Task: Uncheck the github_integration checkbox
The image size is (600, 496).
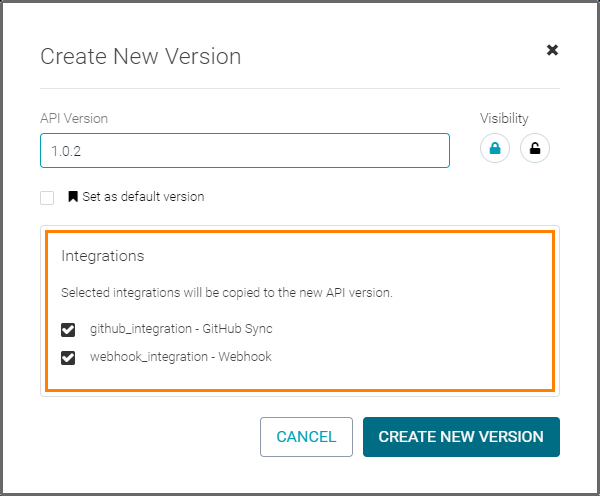Action: (68, 329)
